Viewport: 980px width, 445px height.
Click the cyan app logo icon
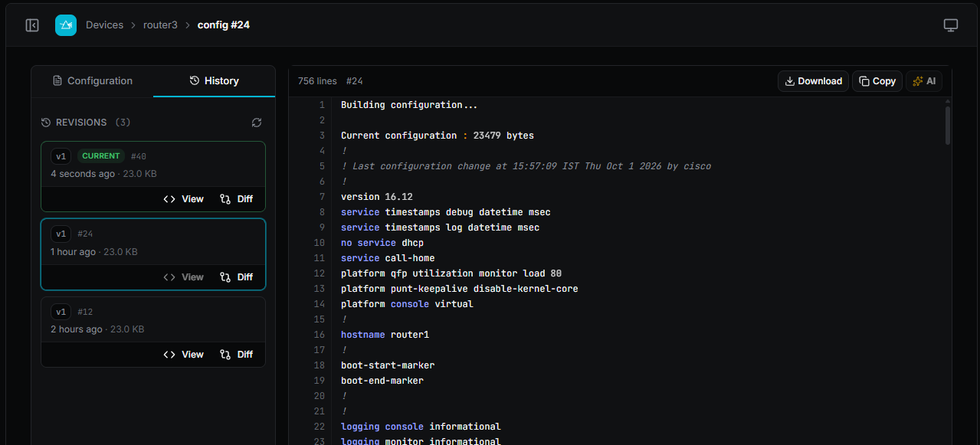pyautogui.click(x=66, y=25)
